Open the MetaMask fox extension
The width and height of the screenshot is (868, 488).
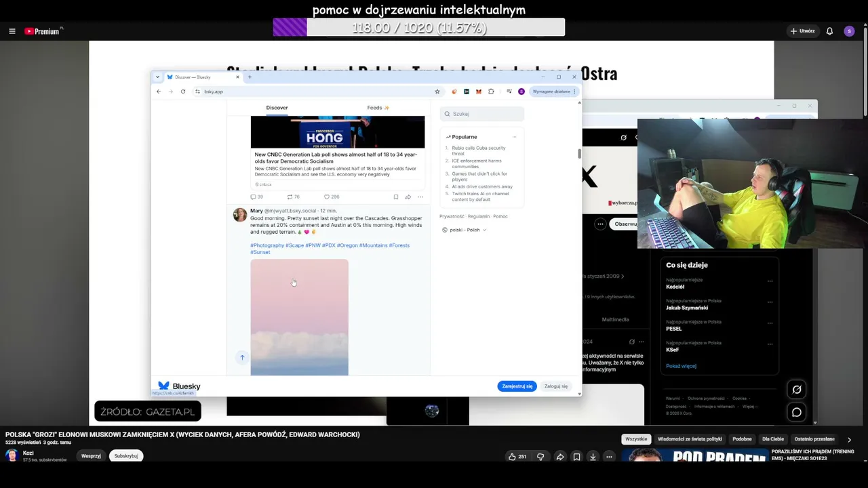point(479,91)
